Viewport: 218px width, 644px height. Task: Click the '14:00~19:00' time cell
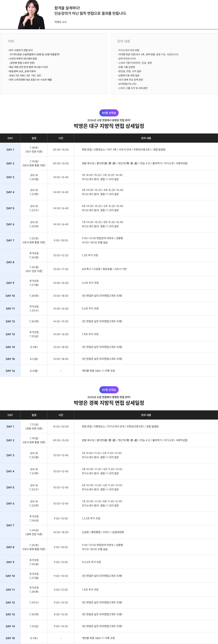click(61, 322)
